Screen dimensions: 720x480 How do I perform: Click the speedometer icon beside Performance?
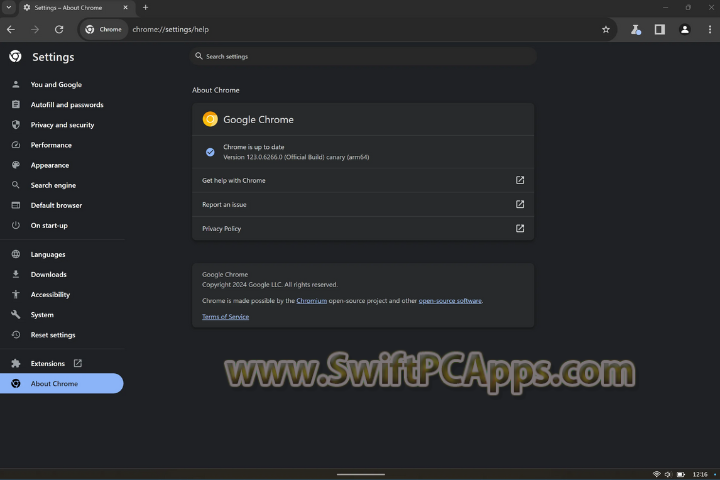click(x=16, y=145)
